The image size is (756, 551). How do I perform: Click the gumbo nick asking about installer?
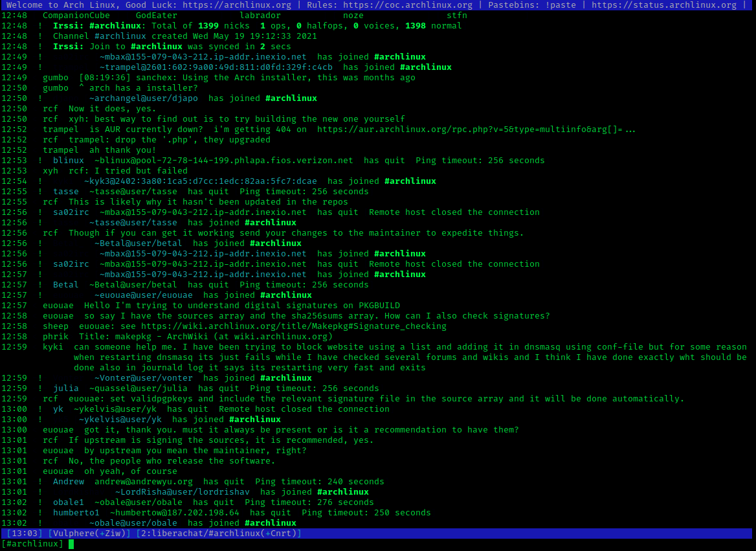point(56,88)
